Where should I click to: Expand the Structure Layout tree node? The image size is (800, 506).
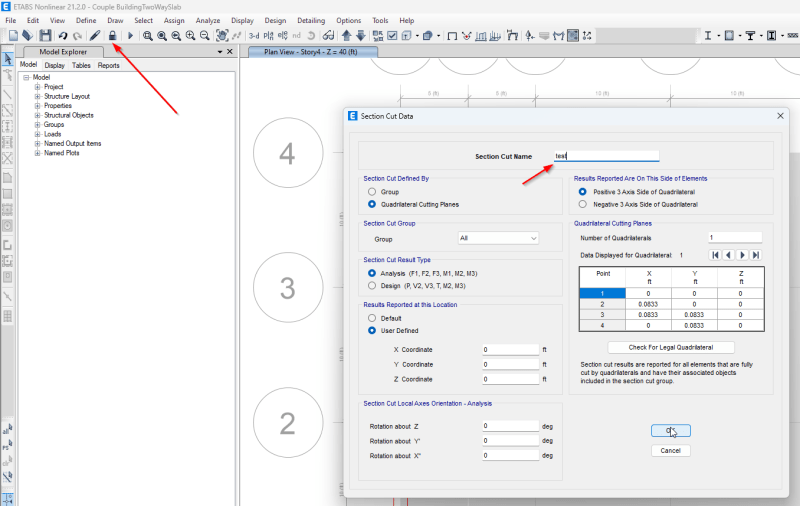pos(37,96)
